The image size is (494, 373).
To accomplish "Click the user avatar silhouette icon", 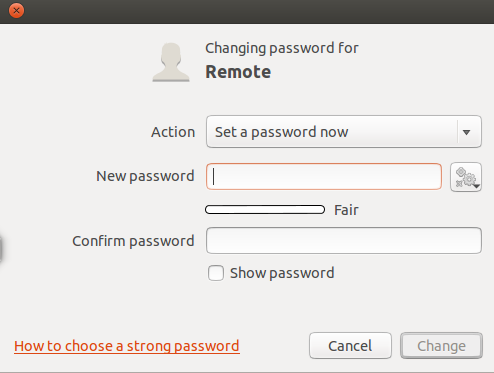I will tap(171, 62).
